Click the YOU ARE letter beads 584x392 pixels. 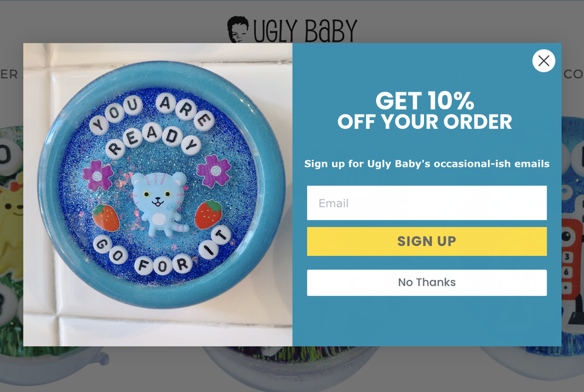point(151,113)
